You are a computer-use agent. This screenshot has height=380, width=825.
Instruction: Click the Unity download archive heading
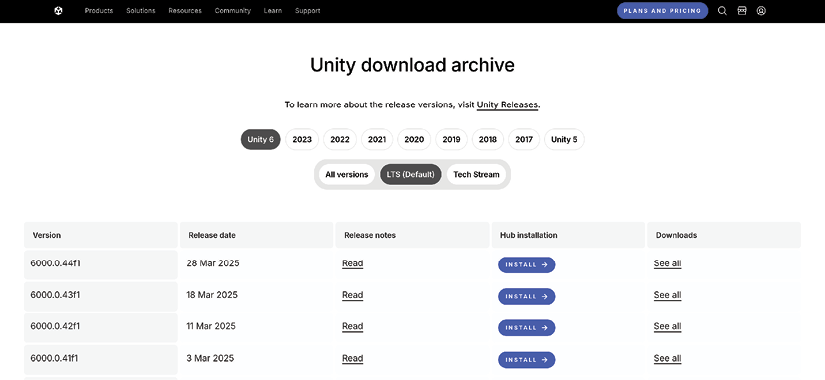412,65
